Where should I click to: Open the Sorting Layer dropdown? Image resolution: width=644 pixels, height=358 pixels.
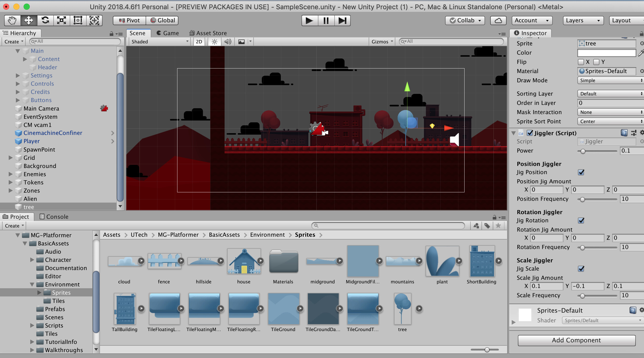[610, 93]
